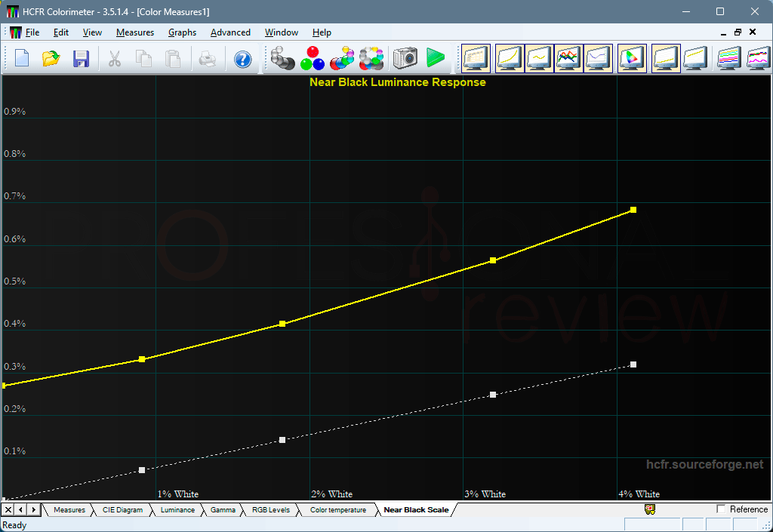
Task: Click the camera sensor icon
Action: tap(405, 59)
